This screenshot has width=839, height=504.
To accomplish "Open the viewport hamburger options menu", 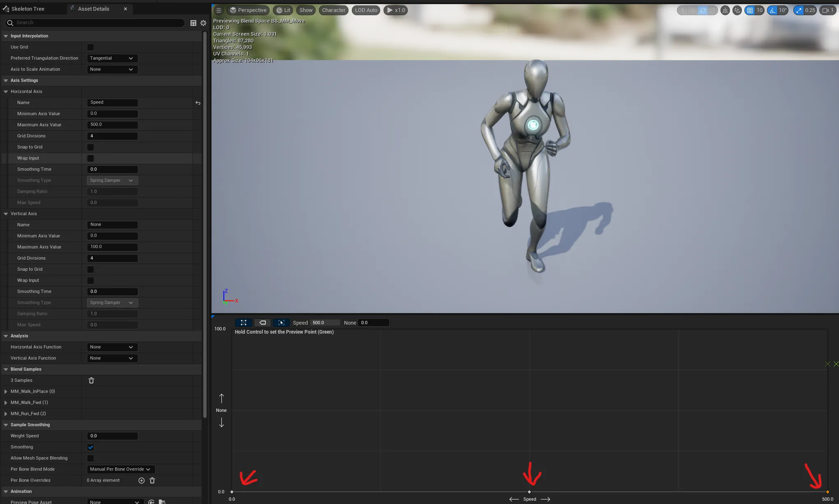I will click(x=218, y=10).
